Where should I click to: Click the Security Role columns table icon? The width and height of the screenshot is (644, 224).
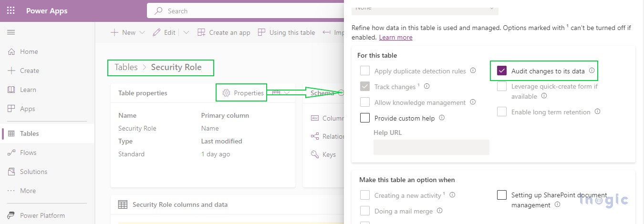[x=123, y=204]
